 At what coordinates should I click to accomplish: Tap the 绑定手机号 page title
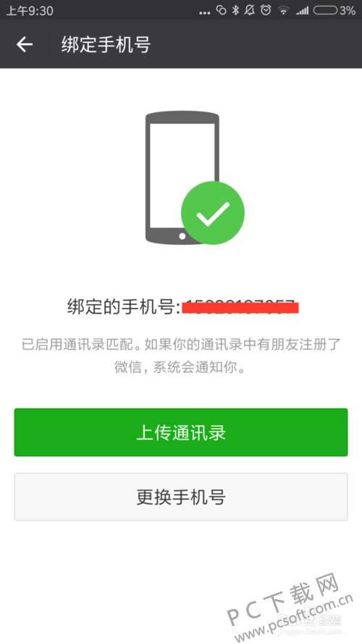[106, 44]
